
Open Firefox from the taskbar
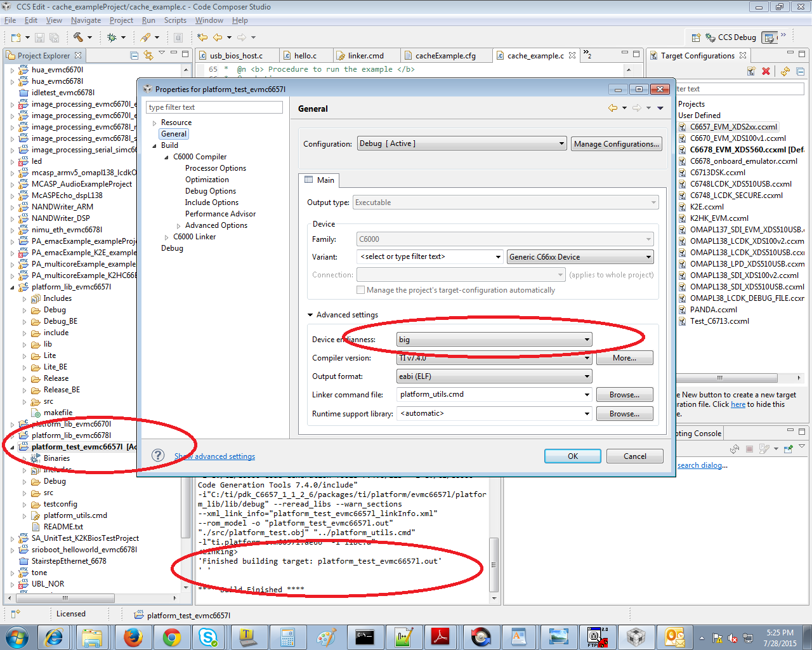(x=133, y=637)
